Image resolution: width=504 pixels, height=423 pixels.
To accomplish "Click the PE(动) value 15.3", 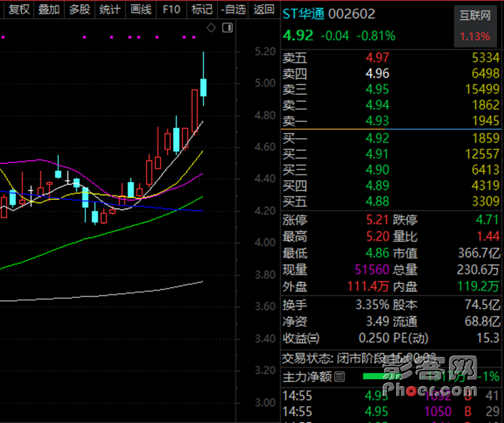I will pos(488,338).
